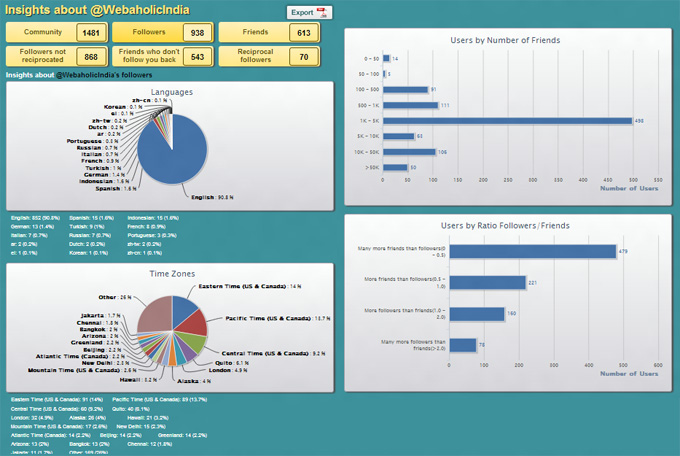Click 'Eastern Time (US & Canada): 91' legend text
The height and width of the screenshot is (456, 680).
pos(57,399)
